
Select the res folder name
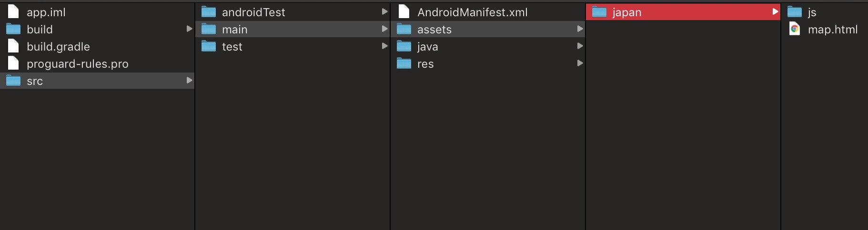(425, 64)
